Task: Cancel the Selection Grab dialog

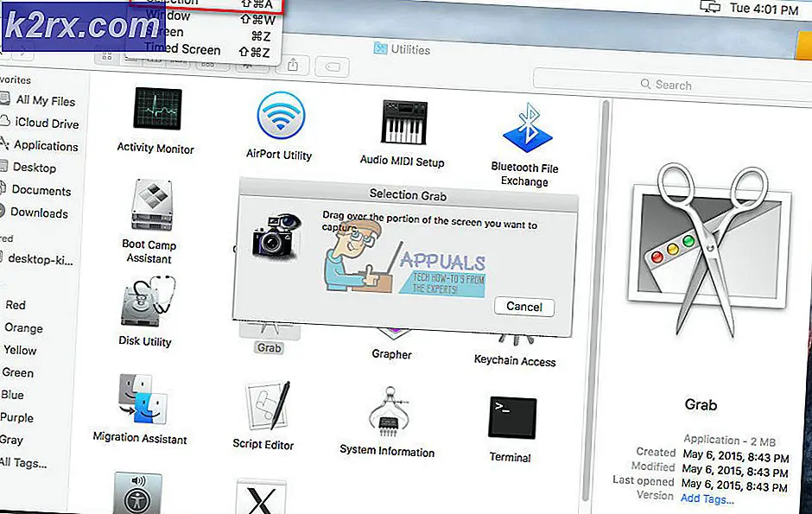Action: coord(524,307)
